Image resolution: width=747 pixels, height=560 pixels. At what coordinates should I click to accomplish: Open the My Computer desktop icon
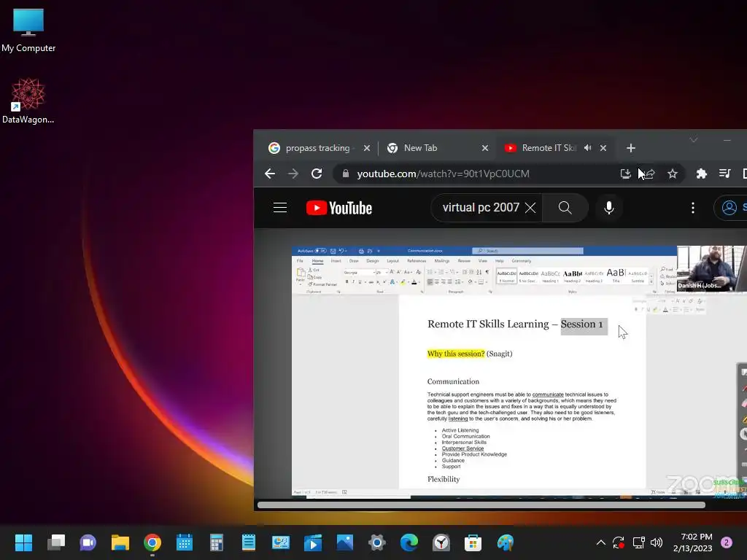28,30
